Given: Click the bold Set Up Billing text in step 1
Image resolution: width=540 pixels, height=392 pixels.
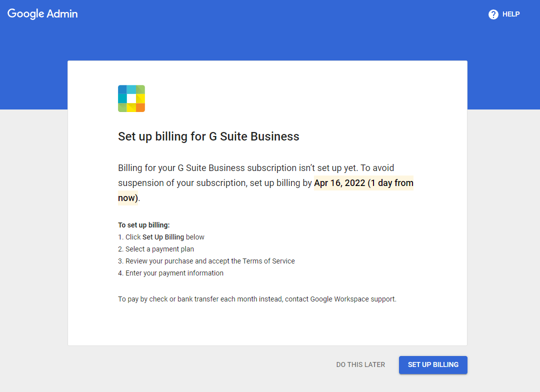Looking at the screenshot, I should tap(163, 237).
